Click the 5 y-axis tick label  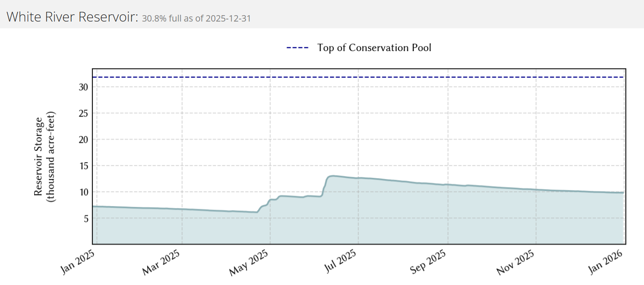pyautogui.click(x=86, y=218)
